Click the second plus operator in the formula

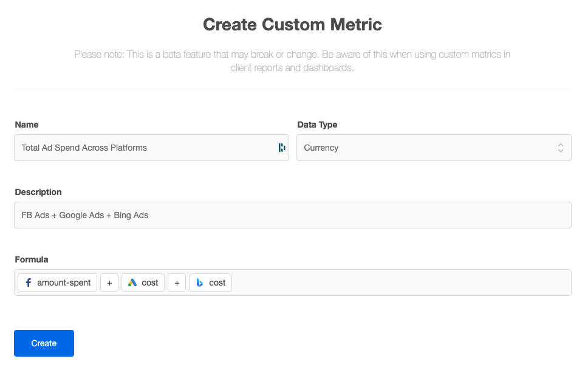coord(177,282)
